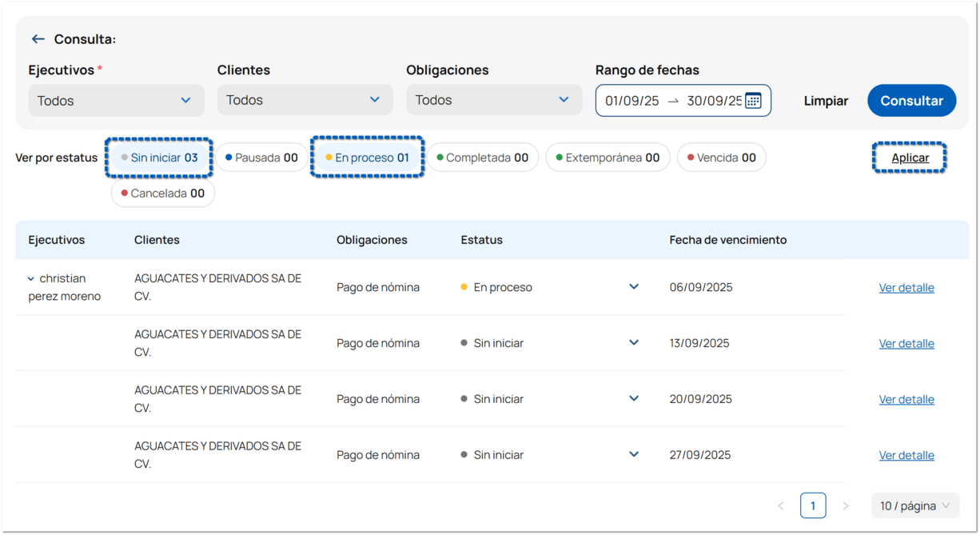Go to the next page arrow
980x535 pixels.
point(846,505)
